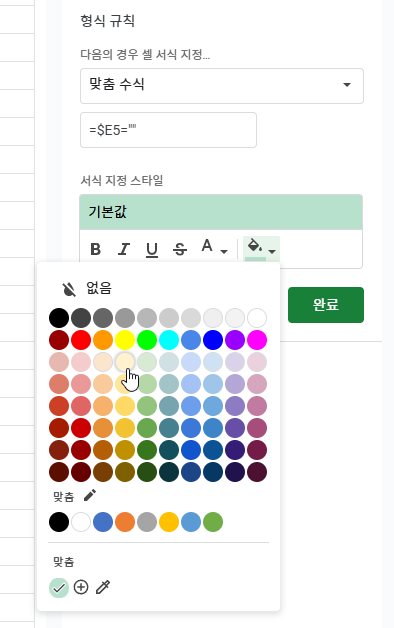Pick the white swatch in grayscale row

click(257, 318)
